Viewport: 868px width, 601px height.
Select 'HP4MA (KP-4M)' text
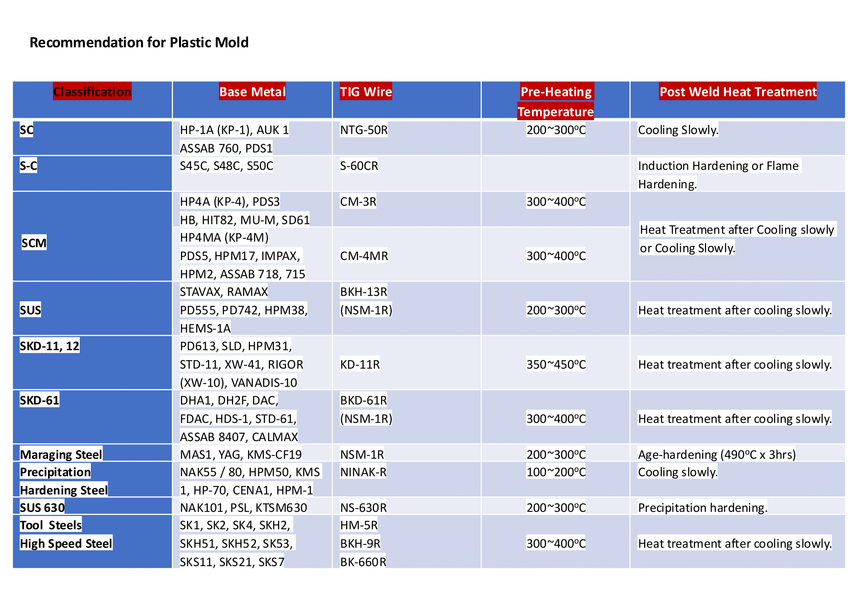(x=224, y=238)
